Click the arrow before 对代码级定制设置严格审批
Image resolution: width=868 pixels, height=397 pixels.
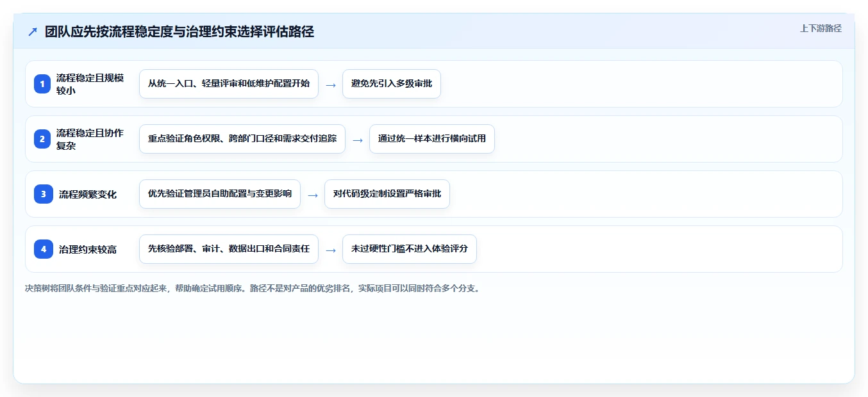(x=313, y=195)
